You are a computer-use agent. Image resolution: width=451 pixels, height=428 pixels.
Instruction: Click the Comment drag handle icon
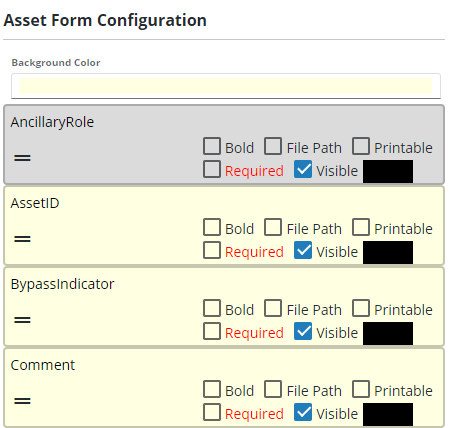point(22,401)
